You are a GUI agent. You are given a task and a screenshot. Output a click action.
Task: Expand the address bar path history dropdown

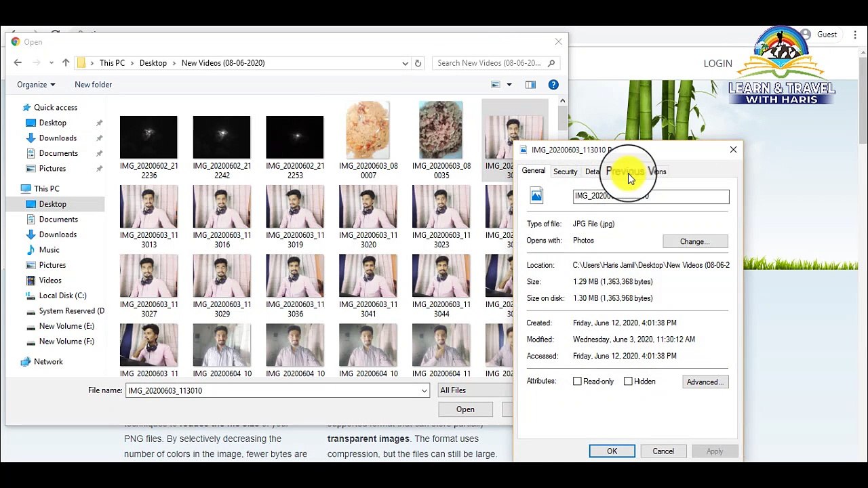pos(405,63)
